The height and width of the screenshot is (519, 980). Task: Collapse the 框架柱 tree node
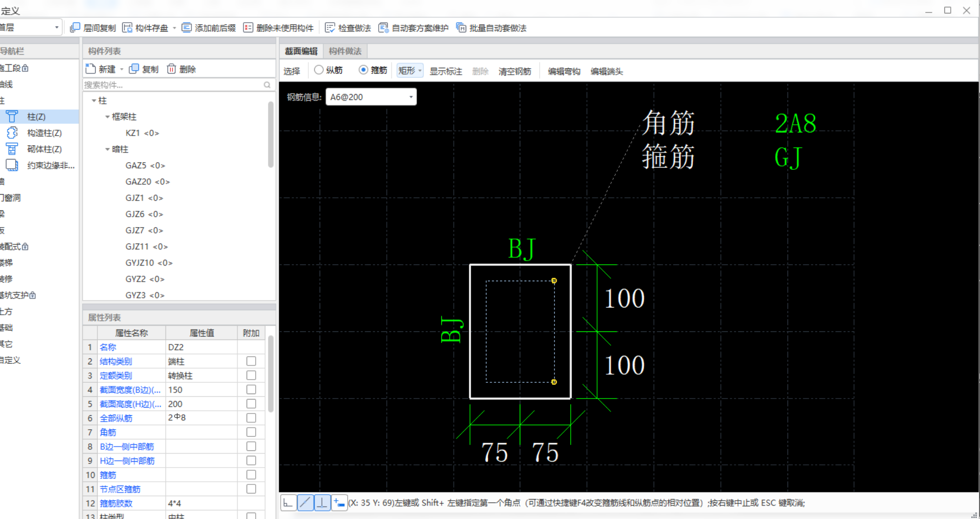[107, 117]
